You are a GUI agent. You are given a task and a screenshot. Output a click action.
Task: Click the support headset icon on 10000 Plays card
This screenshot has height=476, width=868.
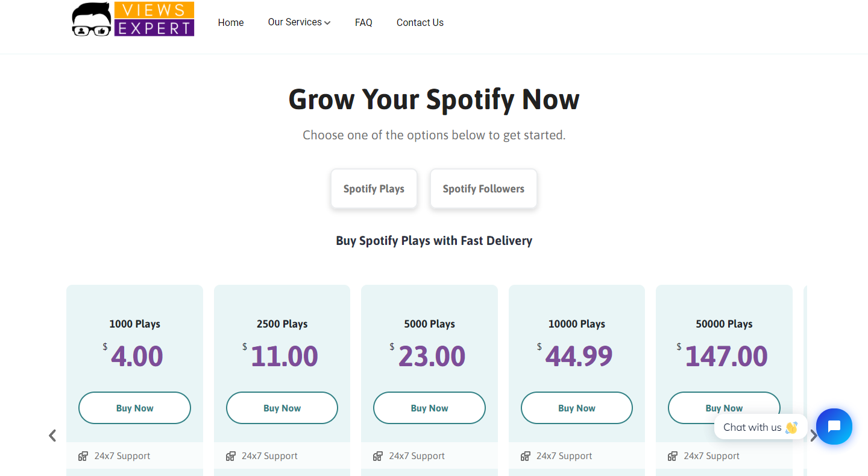coord(526,456)
